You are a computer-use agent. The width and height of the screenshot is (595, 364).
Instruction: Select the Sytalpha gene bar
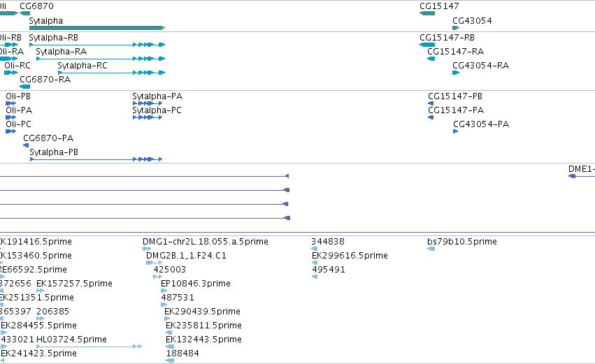coord(97,28)
